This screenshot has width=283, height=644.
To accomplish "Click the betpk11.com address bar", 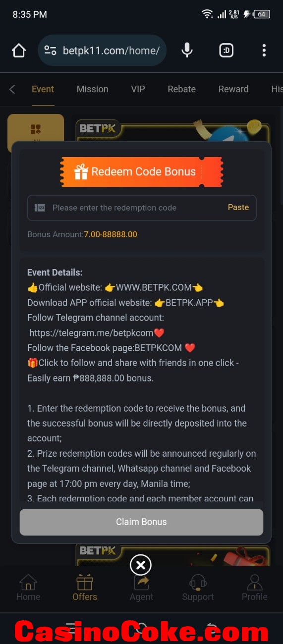I will 102,51.
